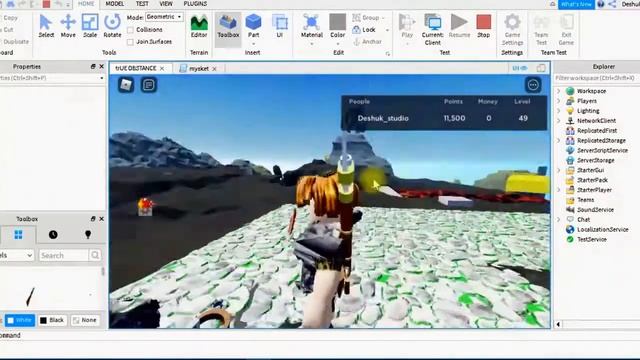Click the sword model thumbnail in Toolbox
The width and height of the screenshot is (640, 360).
31,296
